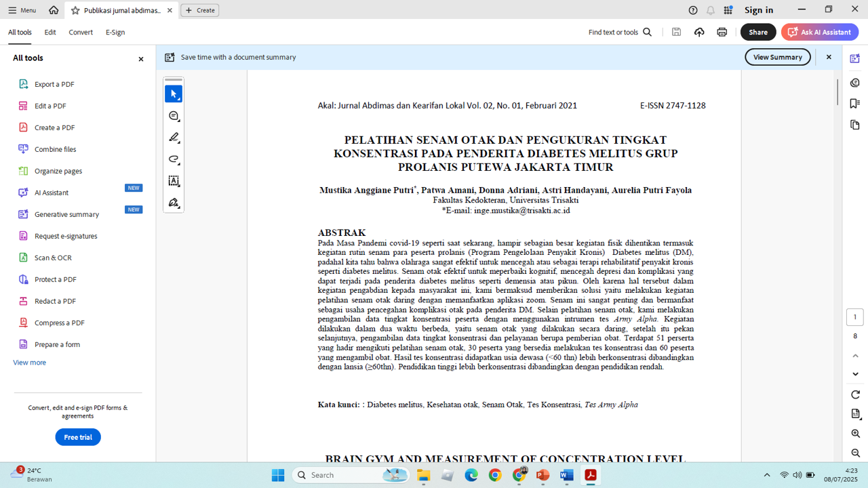Go to the Home icon

click(x=54, y=10)
